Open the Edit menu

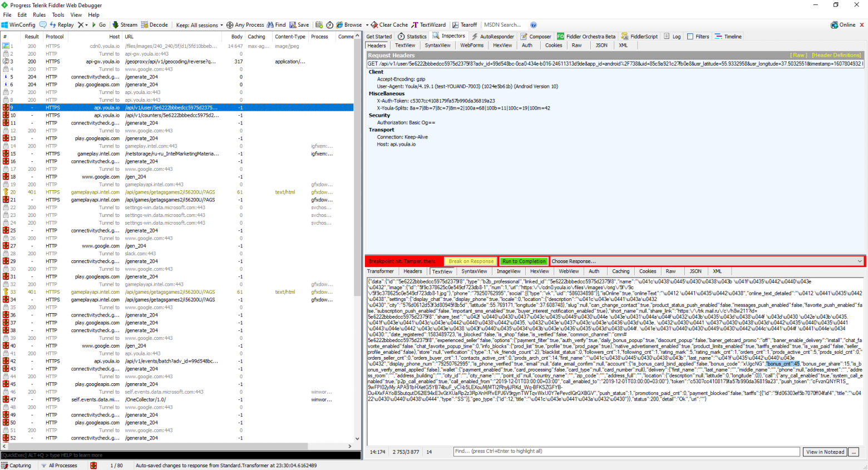pyautogui.click(x=22, y=15)
